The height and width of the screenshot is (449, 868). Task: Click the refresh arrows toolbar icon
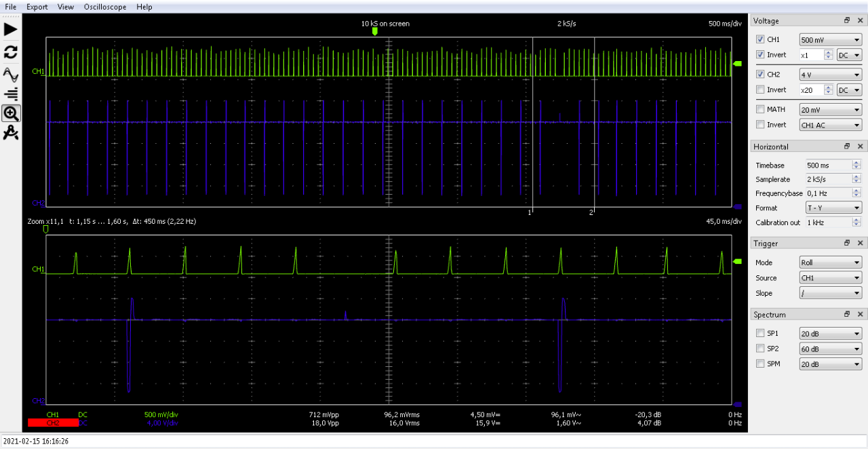[11, 52]
